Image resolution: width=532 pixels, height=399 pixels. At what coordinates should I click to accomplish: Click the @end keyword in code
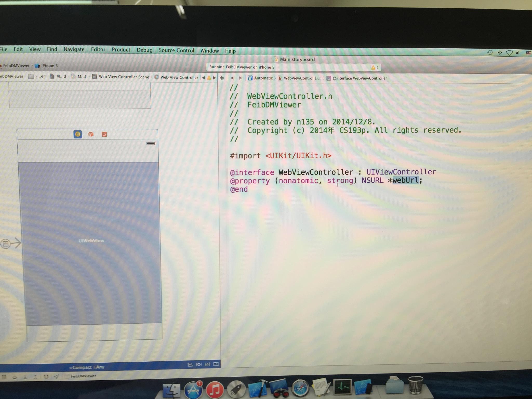coord(239,189)
